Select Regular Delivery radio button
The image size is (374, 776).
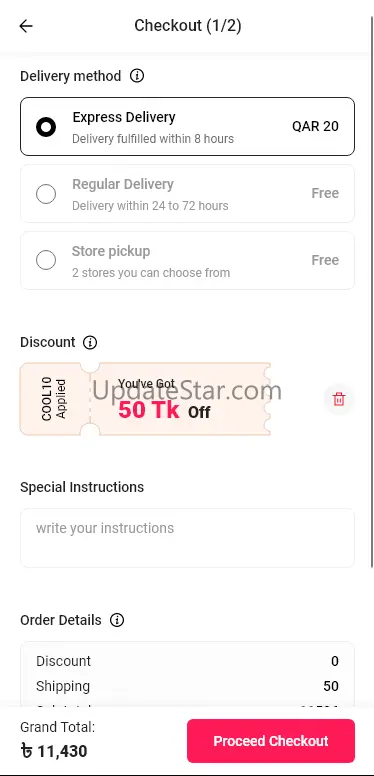(46, 194)
